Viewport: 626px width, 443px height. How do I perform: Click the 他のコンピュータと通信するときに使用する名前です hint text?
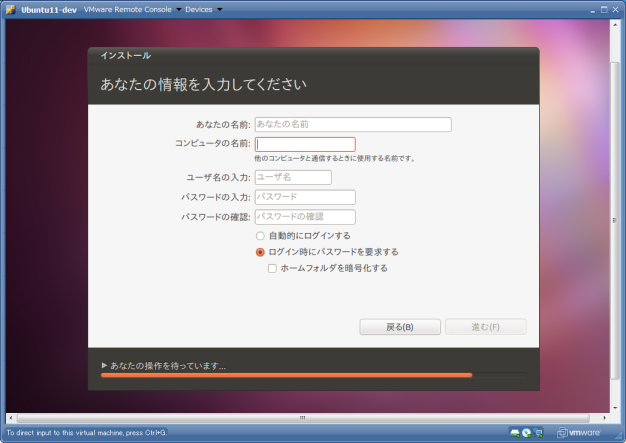[x=335, y=158]
